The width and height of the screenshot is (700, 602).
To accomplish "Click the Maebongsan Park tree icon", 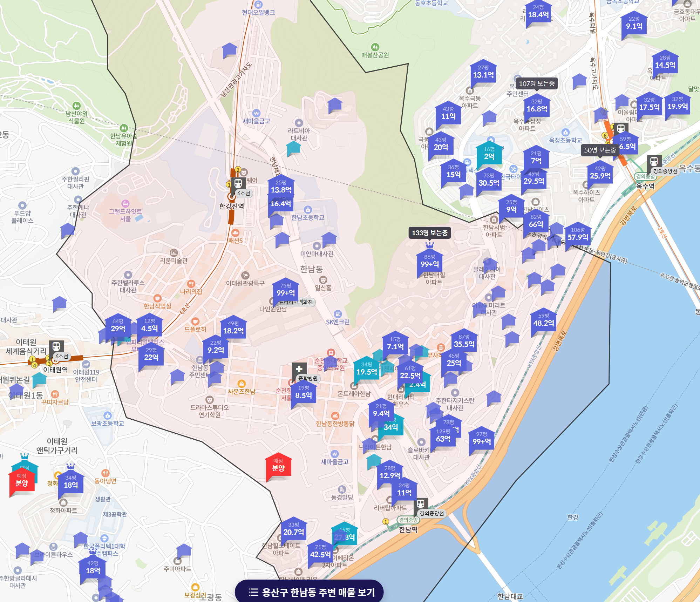I will pos(375,47).
